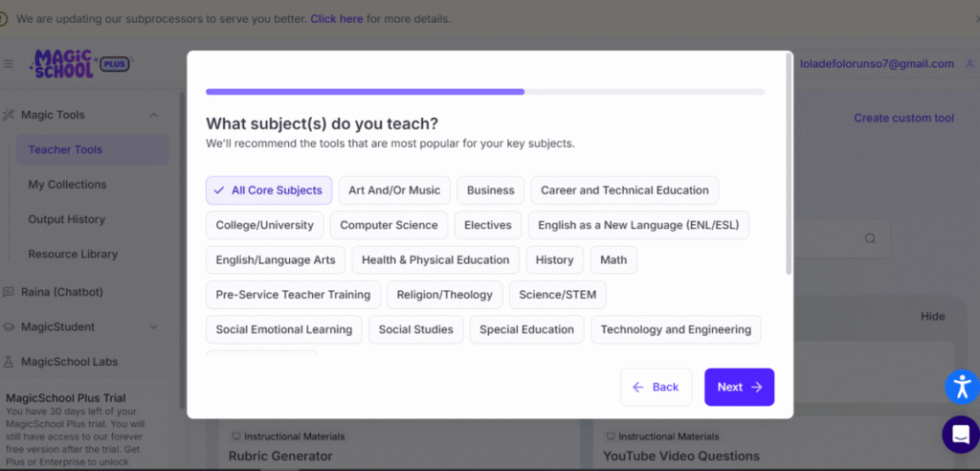Expand the MagicStudent section chevron
Screen dimensions: 980x471
click(154, 327)
